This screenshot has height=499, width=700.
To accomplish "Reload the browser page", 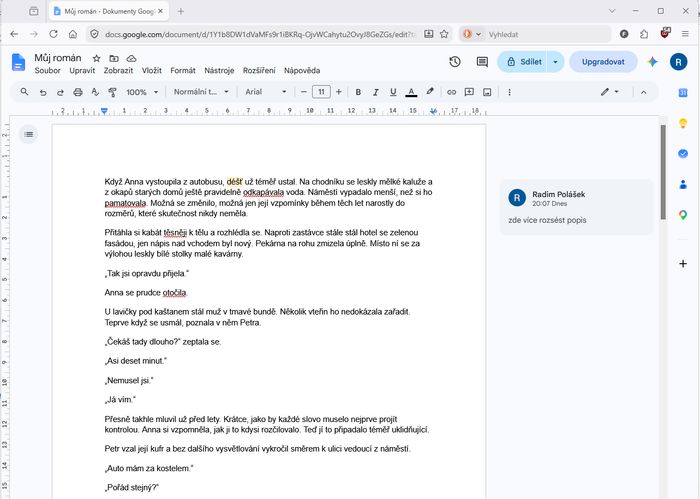I will pos(53,34).
